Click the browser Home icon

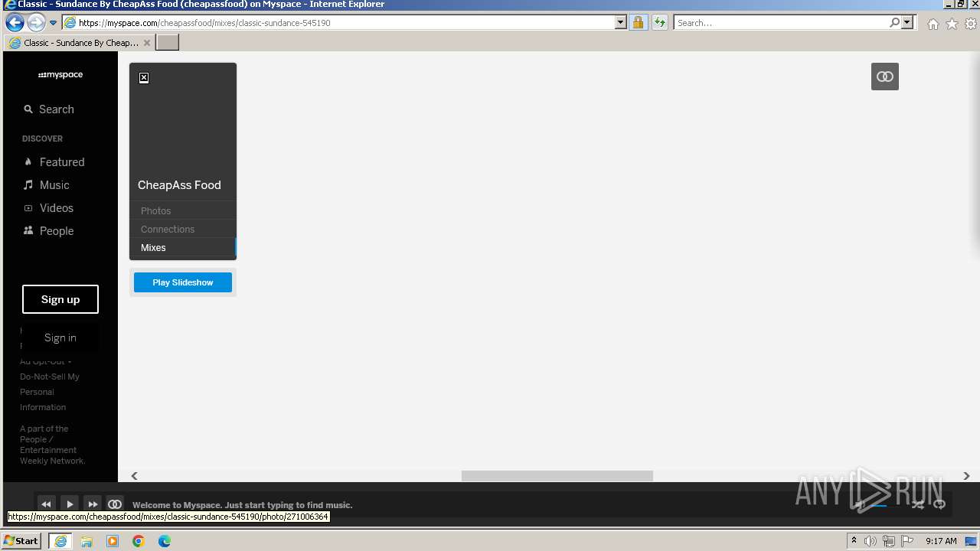933,24
